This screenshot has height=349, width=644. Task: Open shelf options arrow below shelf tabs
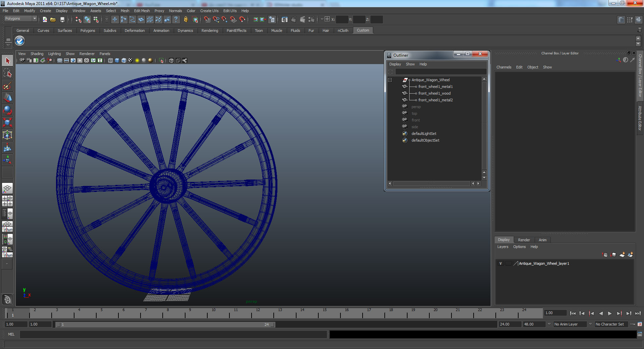(x=8, y=45)
